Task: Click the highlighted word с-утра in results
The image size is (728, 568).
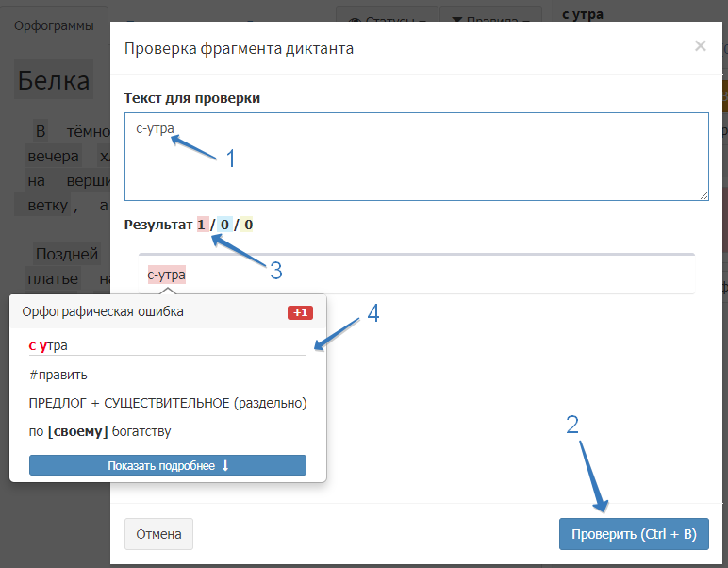Action: (166, 275)
